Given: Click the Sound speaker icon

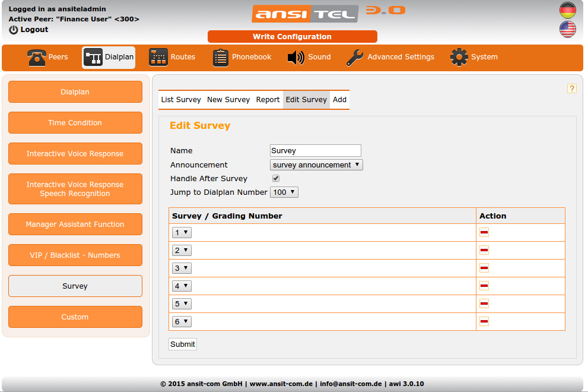Looking at the screenshot, I should (x=295, y=57).
